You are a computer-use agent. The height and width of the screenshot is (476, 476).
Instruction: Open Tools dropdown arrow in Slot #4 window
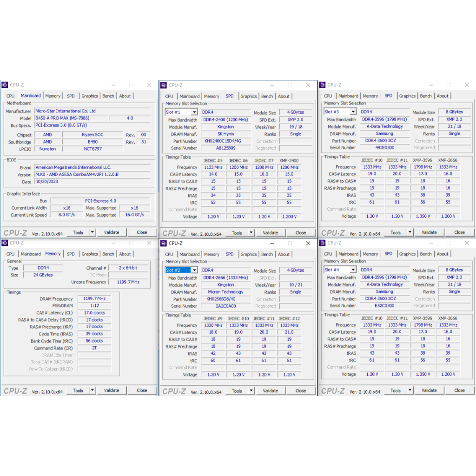tap(410, 390)
